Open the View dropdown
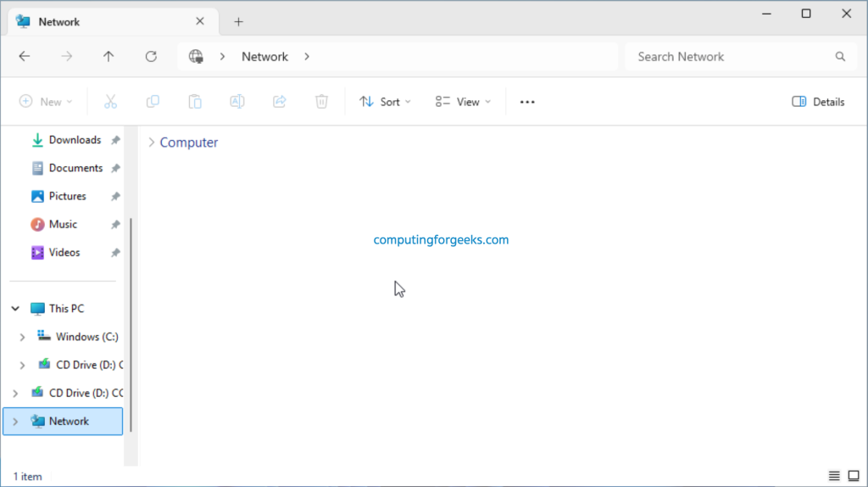The image size is (868, 487). click(464, 102)
